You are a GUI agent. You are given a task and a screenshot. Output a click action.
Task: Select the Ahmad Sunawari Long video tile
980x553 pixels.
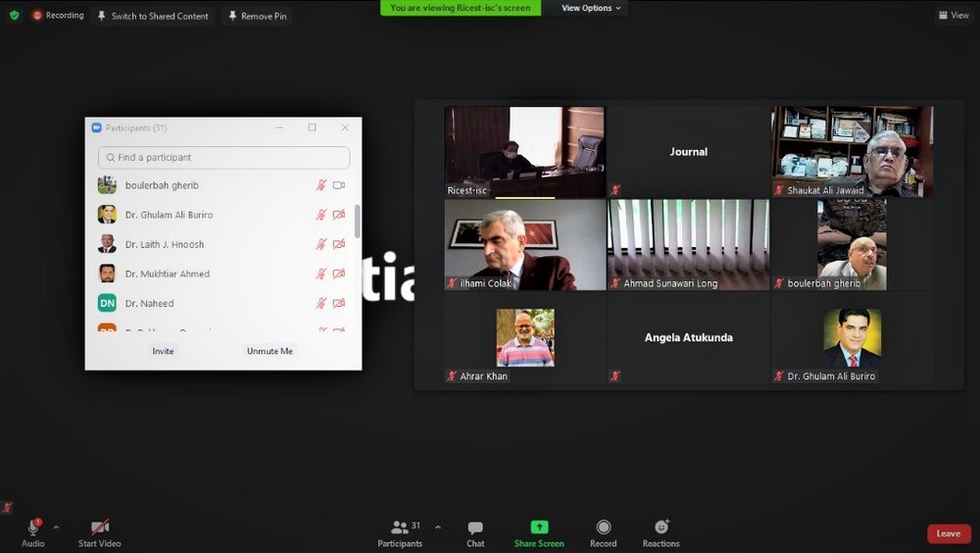[x=689, y=244]
